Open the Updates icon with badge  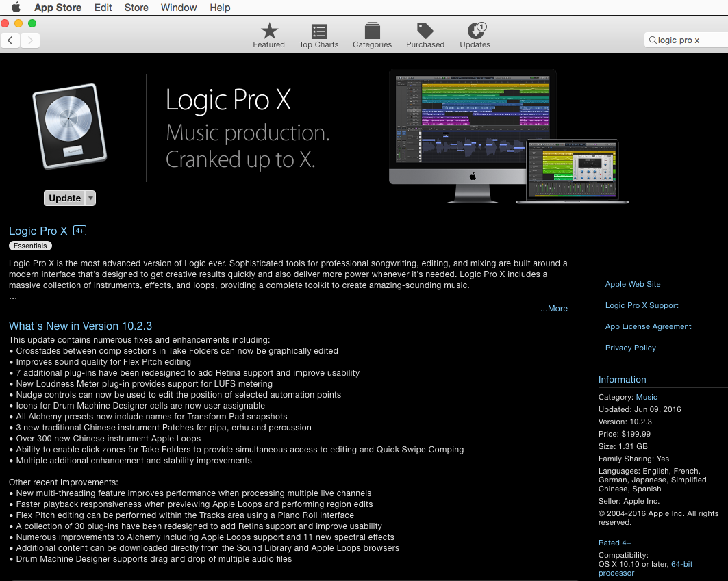click(475, 31)
